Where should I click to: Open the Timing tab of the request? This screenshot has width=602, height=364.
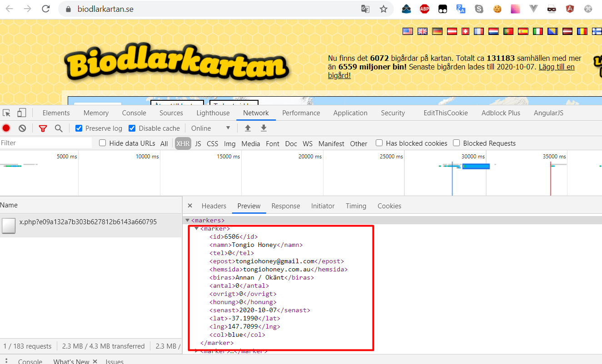[x=356, y=206]
